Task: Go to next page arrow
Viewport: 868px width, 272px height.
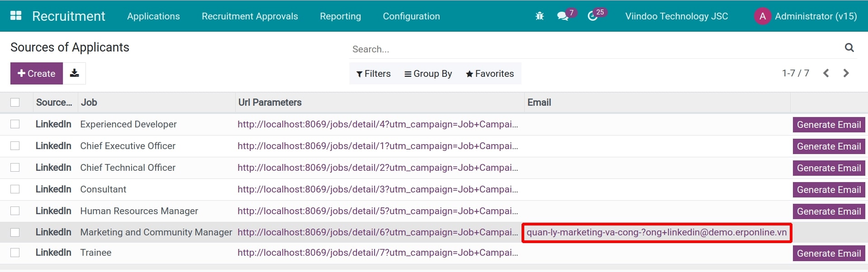Action: 846,73
